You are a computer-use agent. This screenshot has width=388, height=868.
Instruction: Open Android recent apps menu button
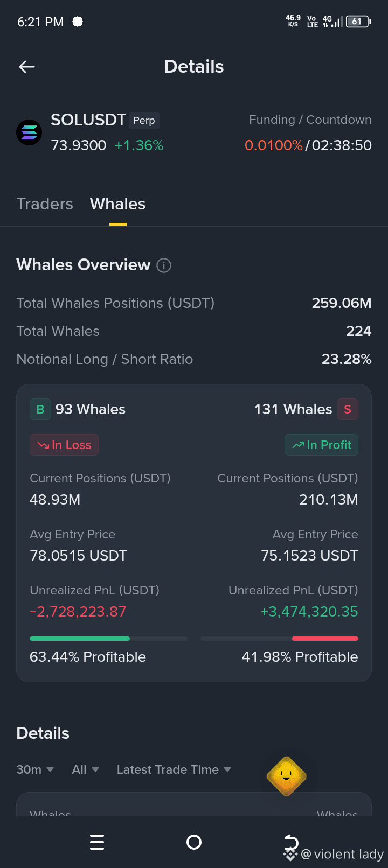pos(97,842)
